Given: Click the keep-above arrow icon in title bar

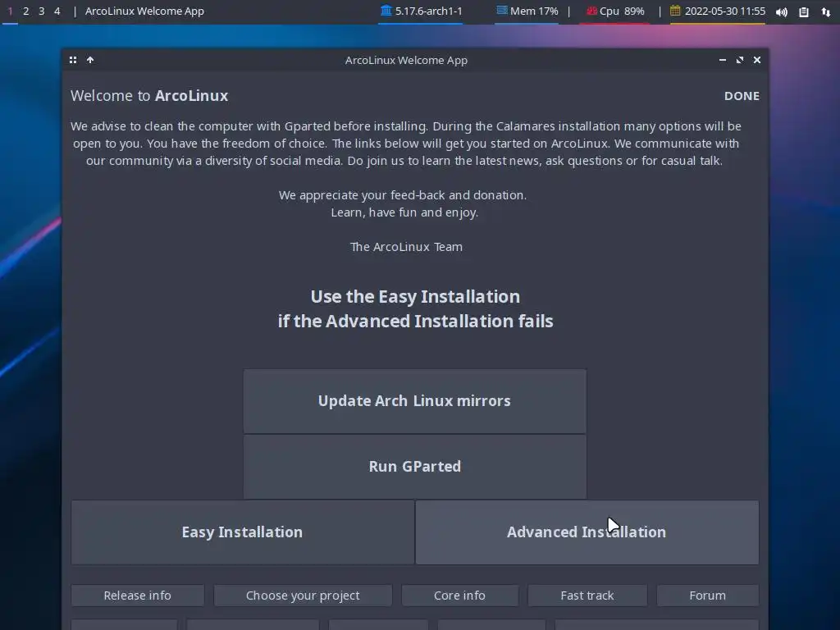Looking at the screenshot, I should (x=90, y=60).
